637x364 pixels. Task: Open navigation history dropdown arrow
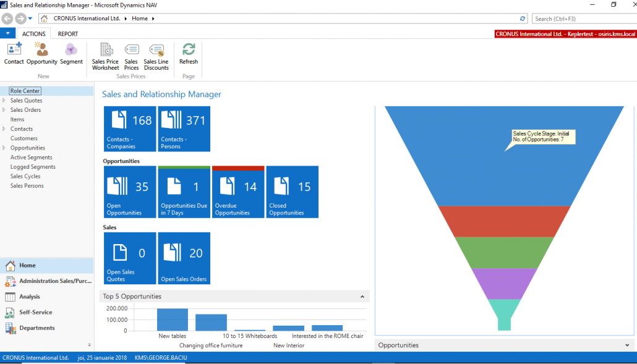pyautogui.click(x=30, y=19)
